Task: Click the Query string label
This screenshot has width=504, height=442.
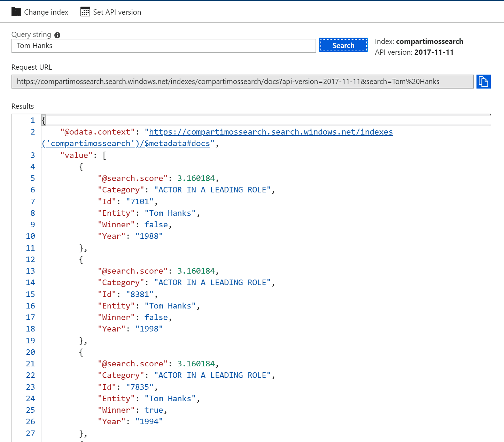Action: [31, 35]
